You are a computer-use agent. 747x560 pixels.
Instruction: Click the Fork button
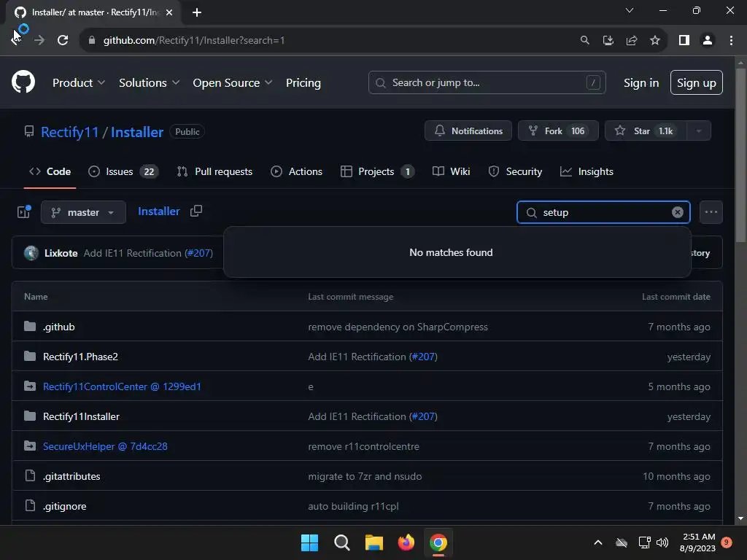click(x=558, y=131)
